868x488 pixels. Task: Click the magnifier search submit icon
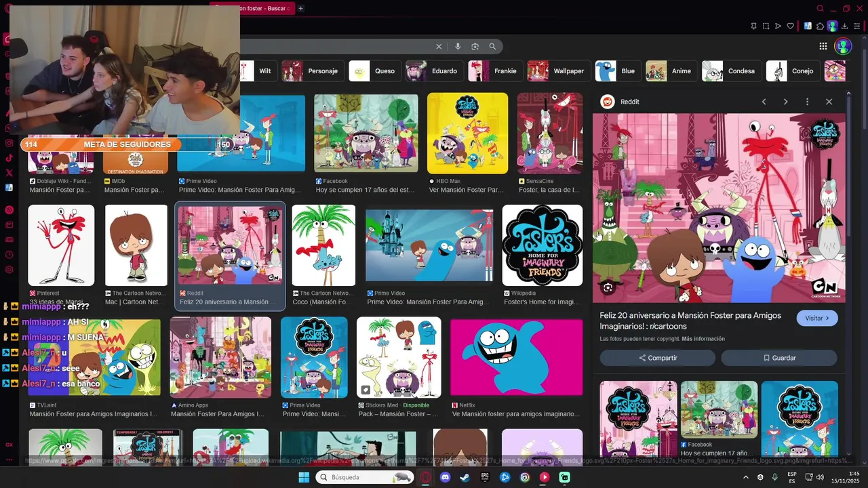coord(493,46)
